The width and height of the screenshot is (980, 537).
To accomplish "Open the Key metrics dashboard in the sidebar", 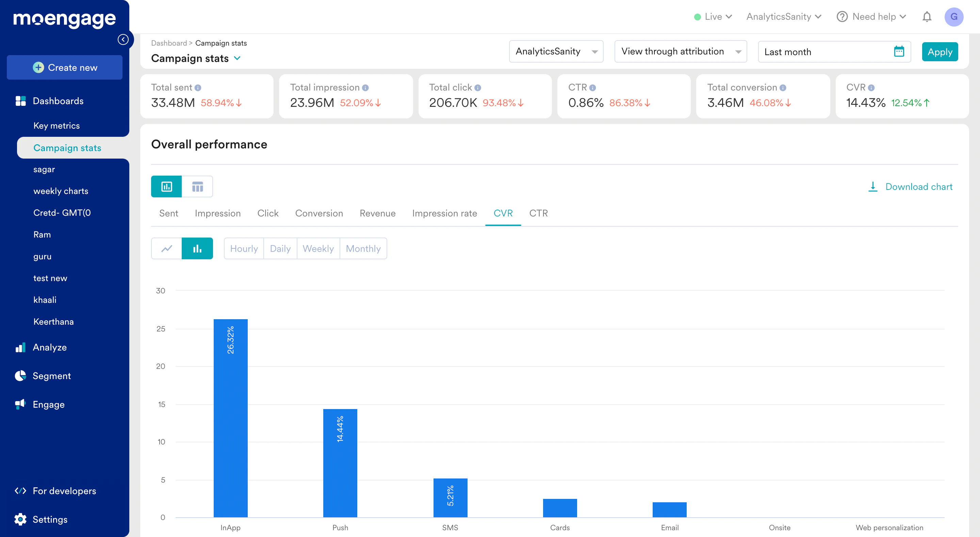I will pyautogui.click(x=56, y=126).
